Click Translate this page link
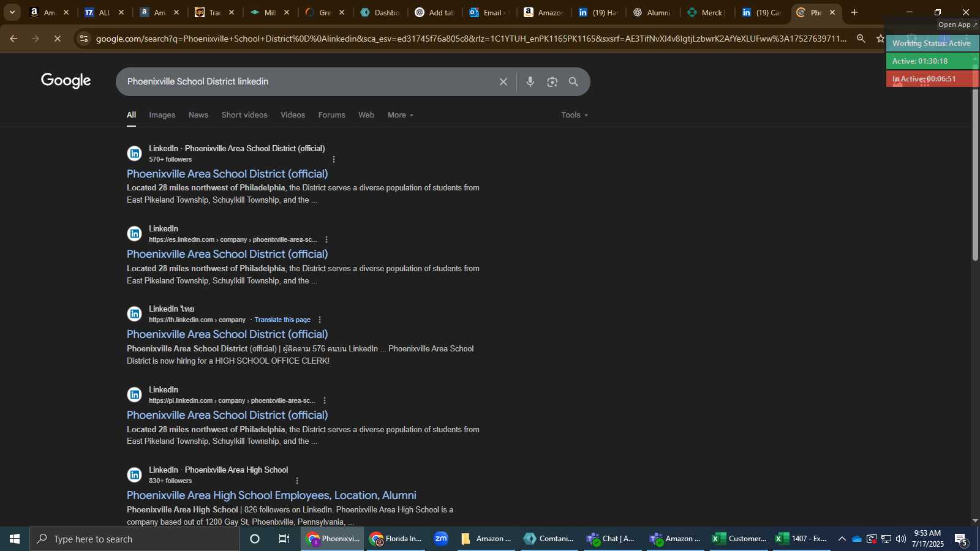 point(282,320)
